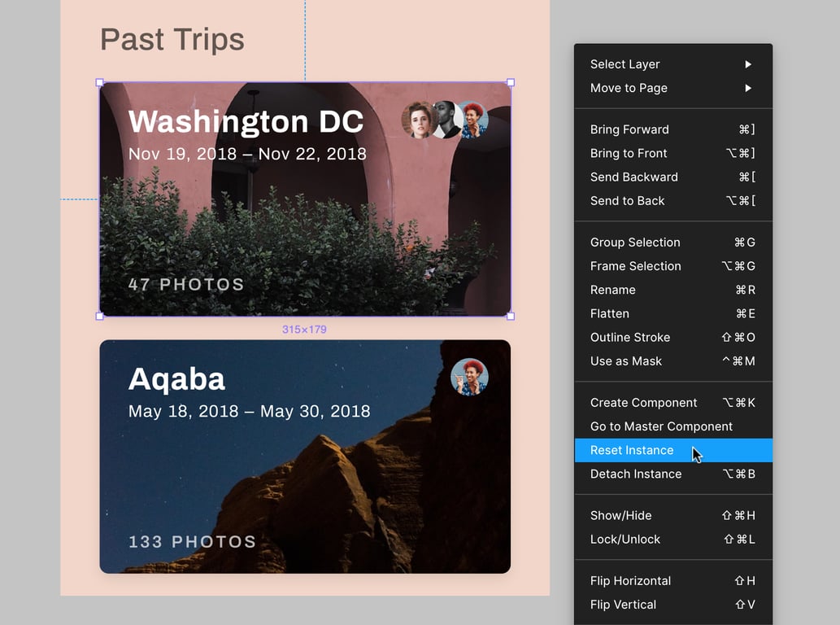The width and height of the screenshot is (840, 625).
Task: Toggle Show/Hide for the selection
Action: click(620, 515)
